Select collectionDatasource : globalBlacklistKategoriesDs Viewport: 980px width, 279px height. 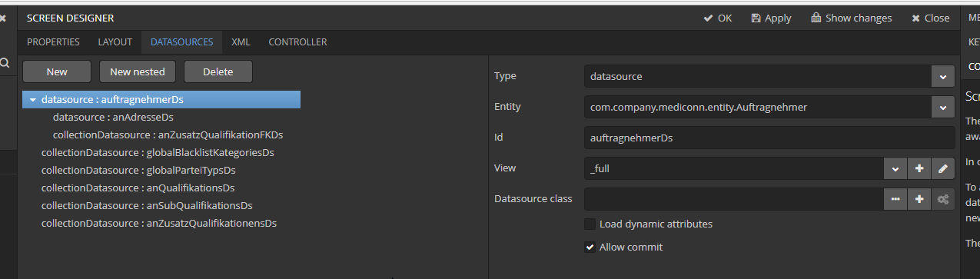point(158,152)
